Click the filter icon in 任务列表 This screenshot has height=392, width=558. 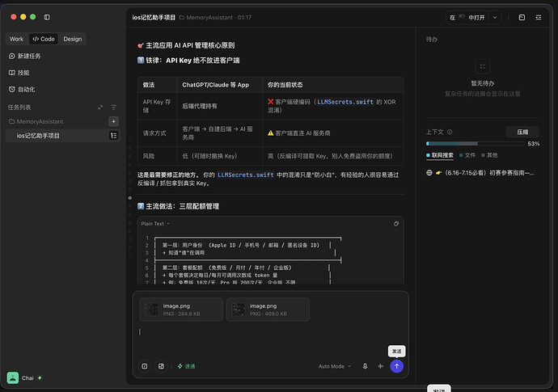[113, 107]
